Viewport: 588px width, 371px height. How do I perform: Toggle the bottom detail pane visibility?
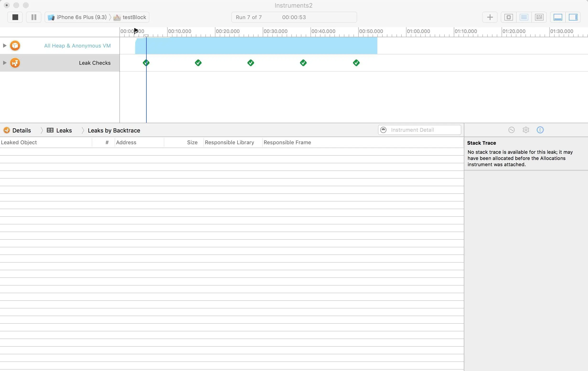(x=558, y=17)
